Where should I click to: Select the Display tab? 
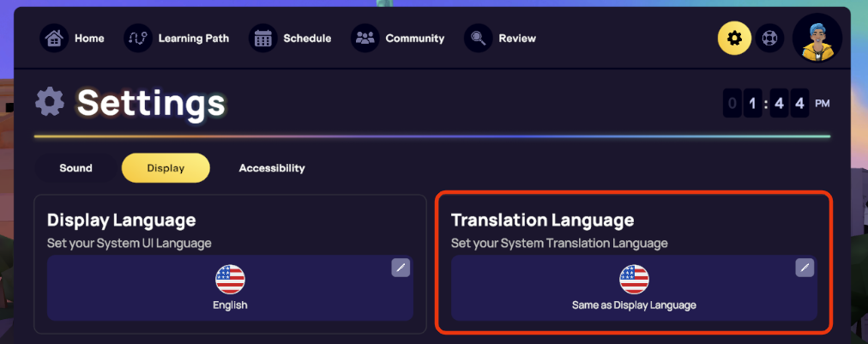(166, 168)
